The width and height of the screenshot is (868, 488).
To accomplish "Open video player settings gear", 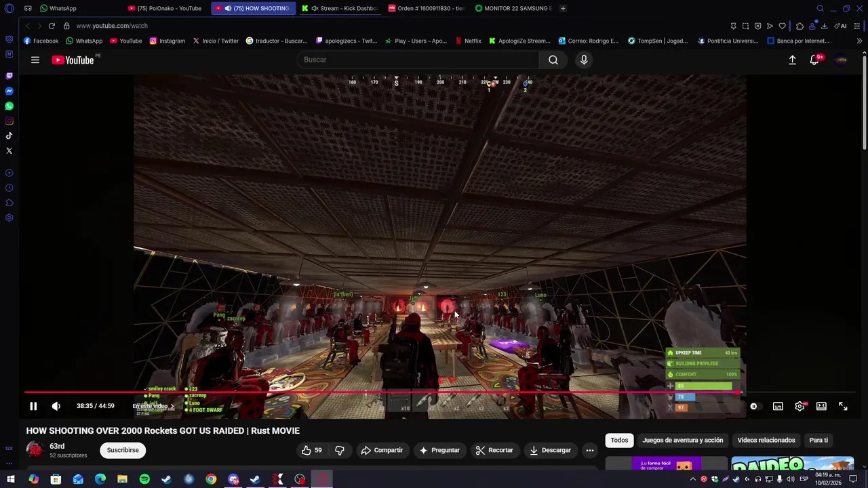I will click(x=800, y=406).
